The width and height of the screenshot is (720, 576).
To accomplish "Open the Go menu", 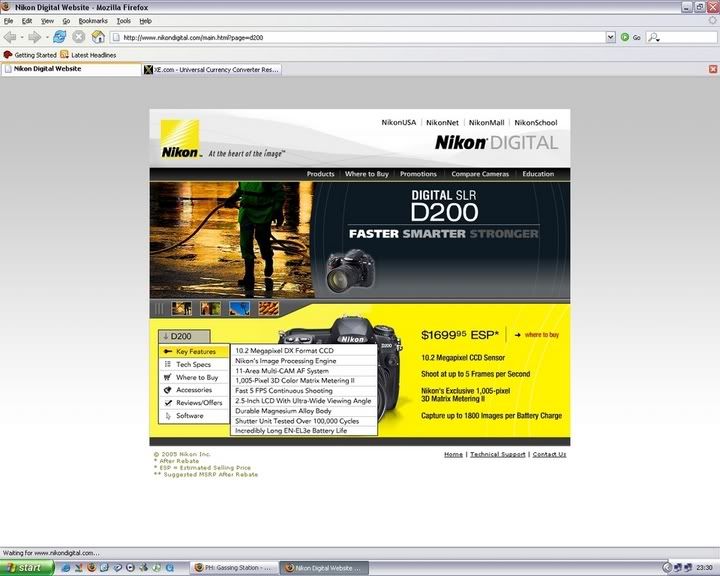I will point(66,21).
